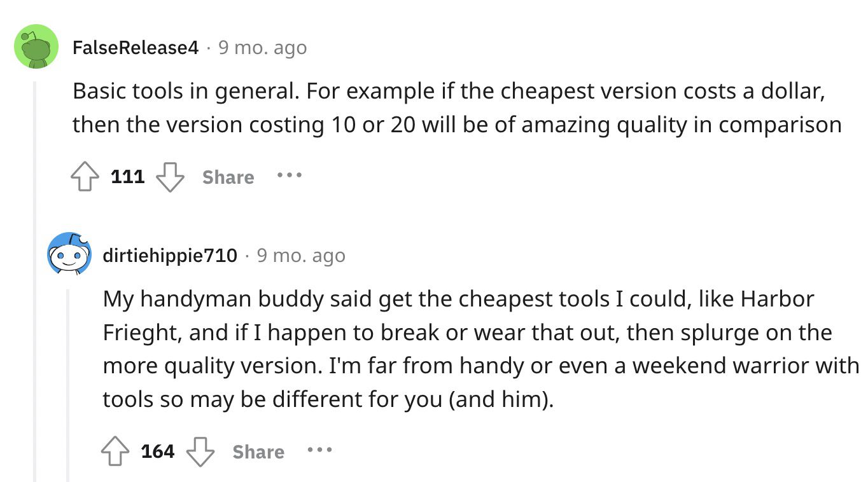Open more options on FalseRelease4's comment
Viewport: 868px width, 482px height.
(x=290, y=176)
